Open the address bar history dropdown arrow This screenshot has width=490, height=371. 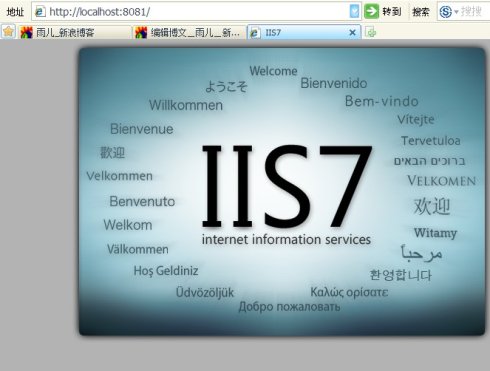(355, 12)
